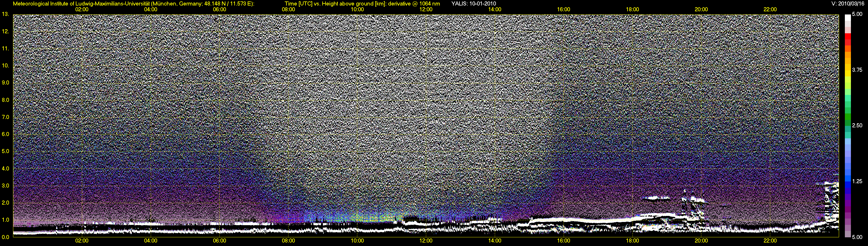The width and height of the screenshot is (868, 246).
Task: Click the '12:00' label on the bottom time axis
Action: pos(426,241)
